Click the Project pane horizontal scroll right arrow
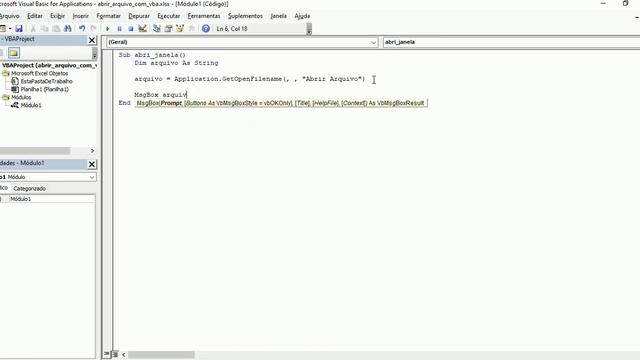This screenshot has width=640, height=360. click(x=92, y=151)
